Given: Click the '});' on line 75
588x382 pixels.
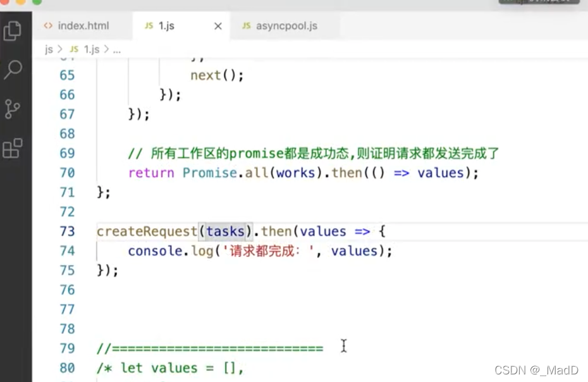Looking at the screenshot, I should [x=107, y=271].
